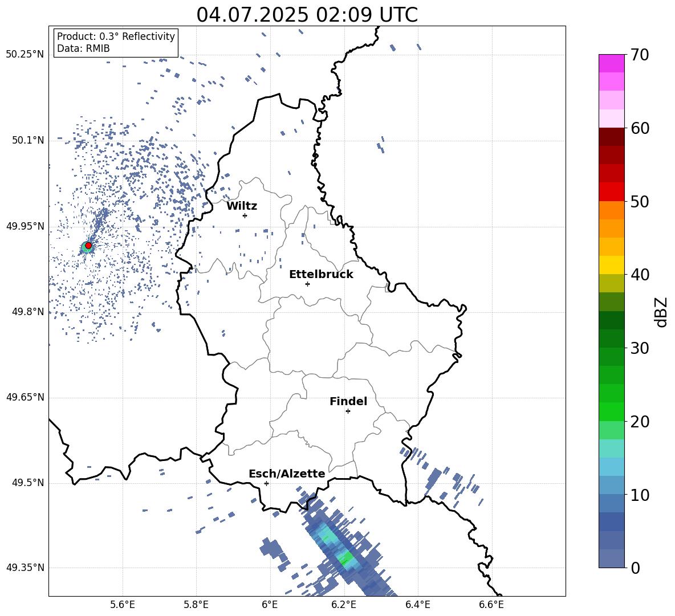Click the Wiltz city label
The image size is (675, 616).
(x=242, y=206)
